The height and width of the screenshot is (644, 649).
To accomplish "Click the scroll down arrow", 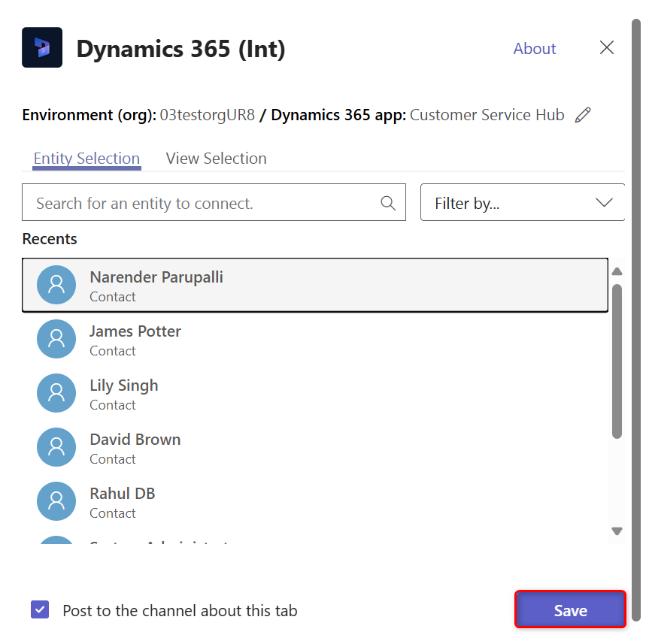I will pos(617,530).
